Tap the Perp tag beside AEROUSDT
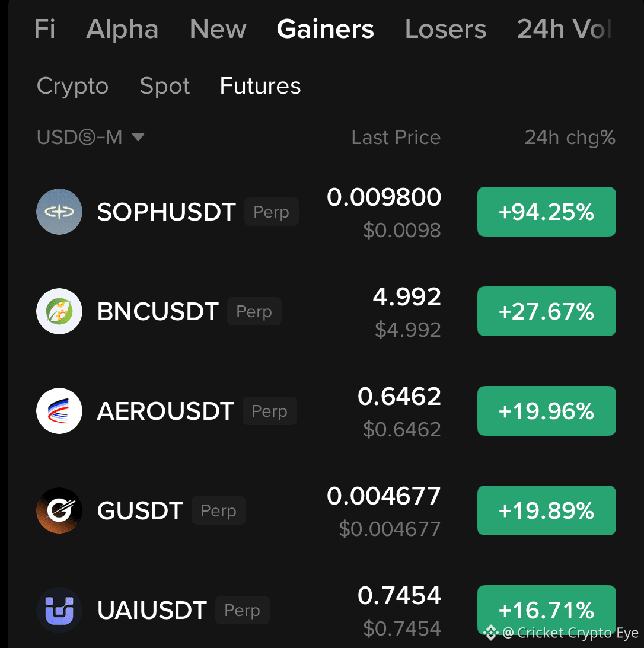 269,411
